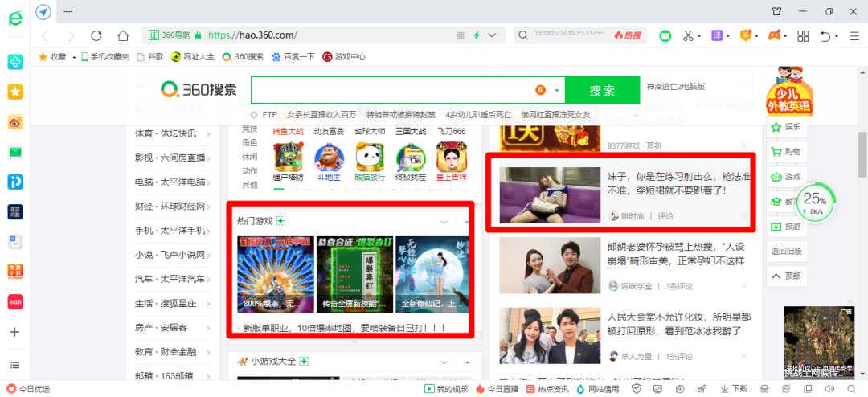Open a new tab with plus button
This screenshot has height=397, width=868.
pyautogui.click(x=68, y=11)
